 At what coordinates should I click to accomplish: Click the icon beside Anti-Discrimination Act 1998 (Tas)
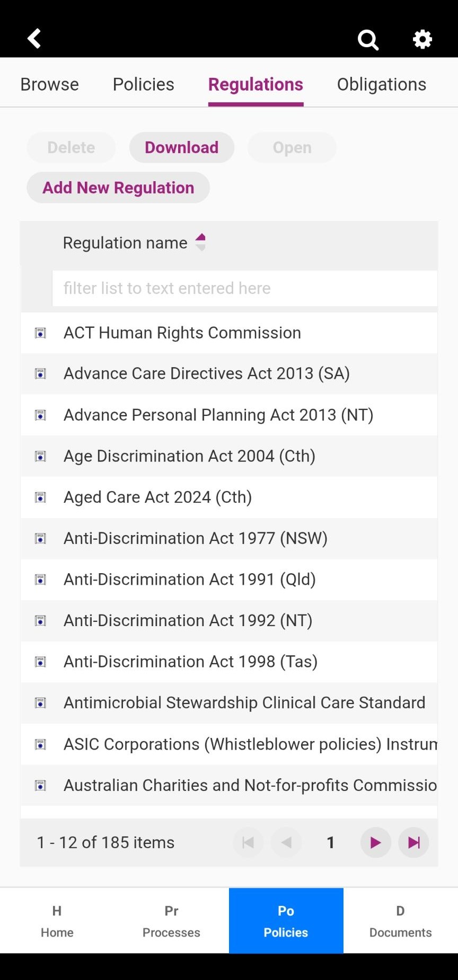(40, 662)
